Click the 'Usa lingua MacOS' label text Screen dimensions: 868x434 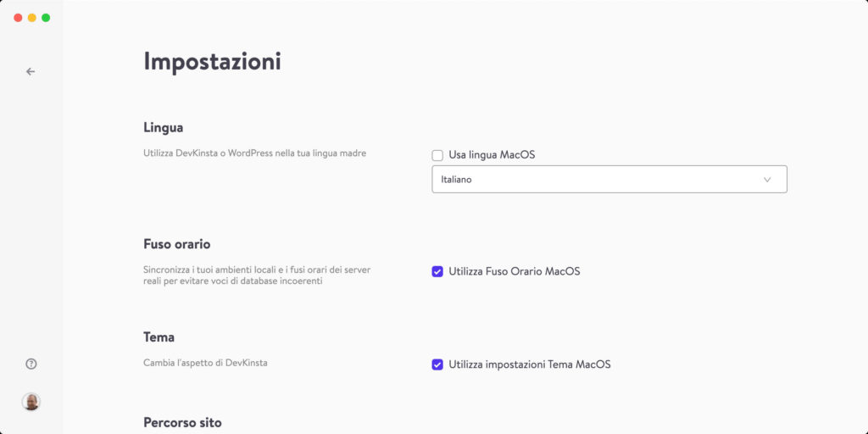[x=492, y=155]
